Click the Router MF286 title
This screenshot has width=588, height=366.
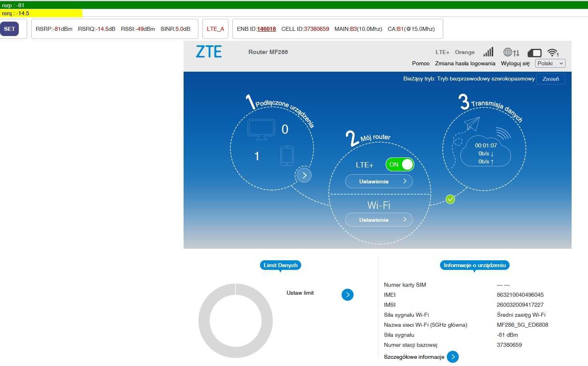(268, 52)
